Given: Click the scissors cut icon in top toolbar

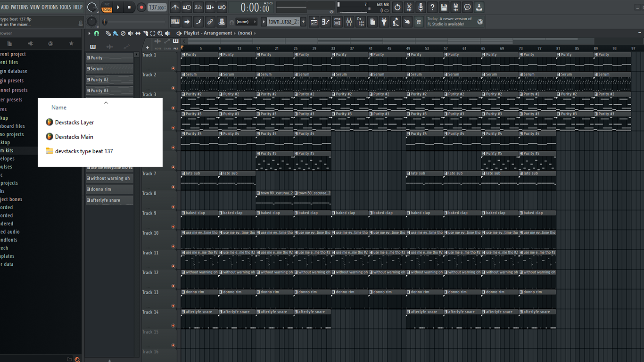Looking at the screenshot, I should (409, 7).
